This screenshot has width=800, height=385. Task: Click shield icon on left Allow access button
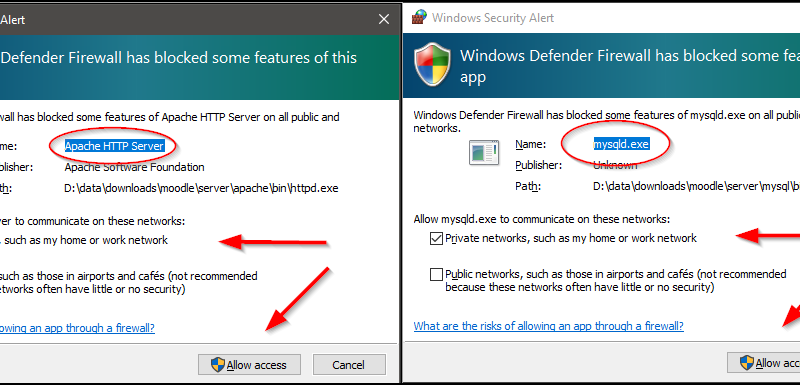coord(218,365)
